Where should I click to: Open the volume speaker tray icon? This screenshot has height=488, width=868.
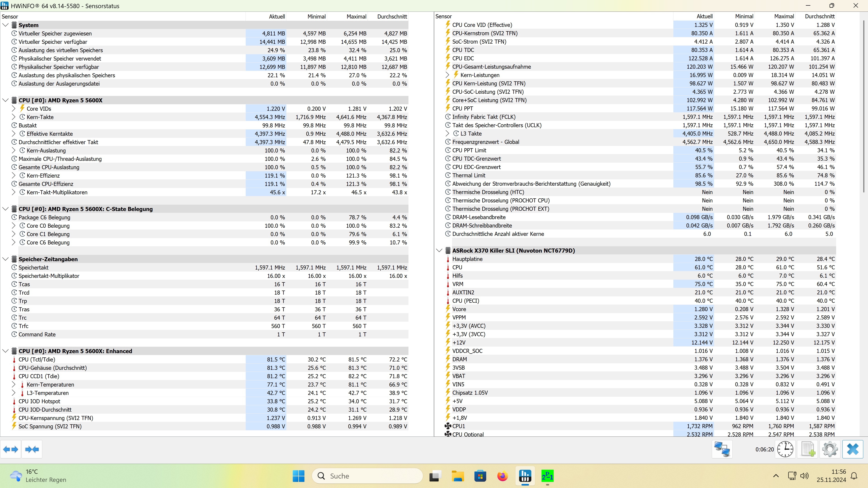804,476
